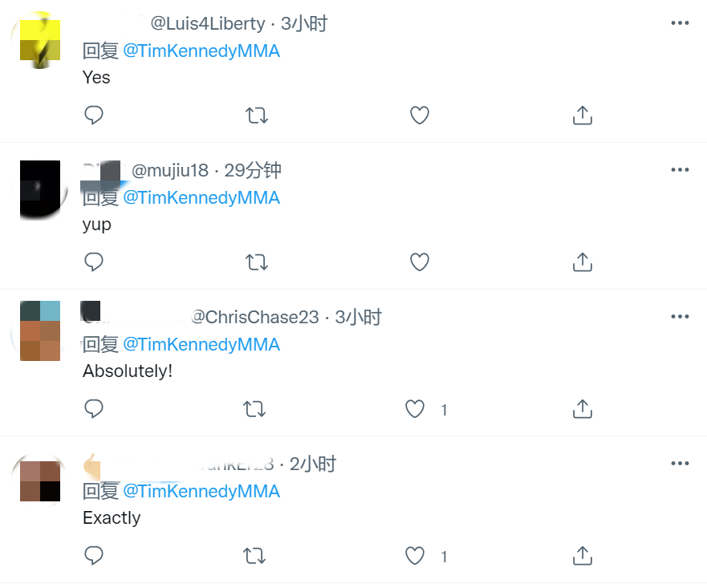The width and height of the screenshot is (707, 588).
Task: Share the "Exactly" tweet
Action: click(x=583, y=556)
